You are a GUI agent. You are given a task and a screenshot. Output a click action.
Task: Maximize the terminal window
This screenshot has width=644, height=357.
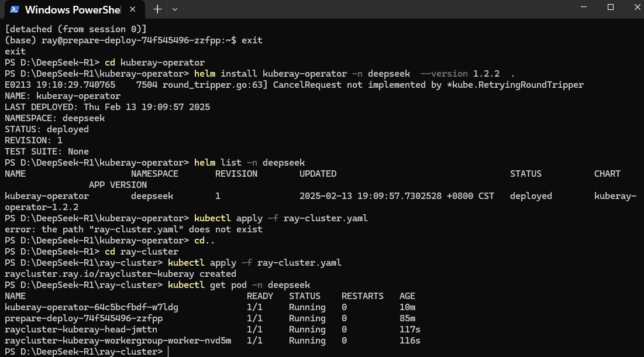tap(611, 8)
